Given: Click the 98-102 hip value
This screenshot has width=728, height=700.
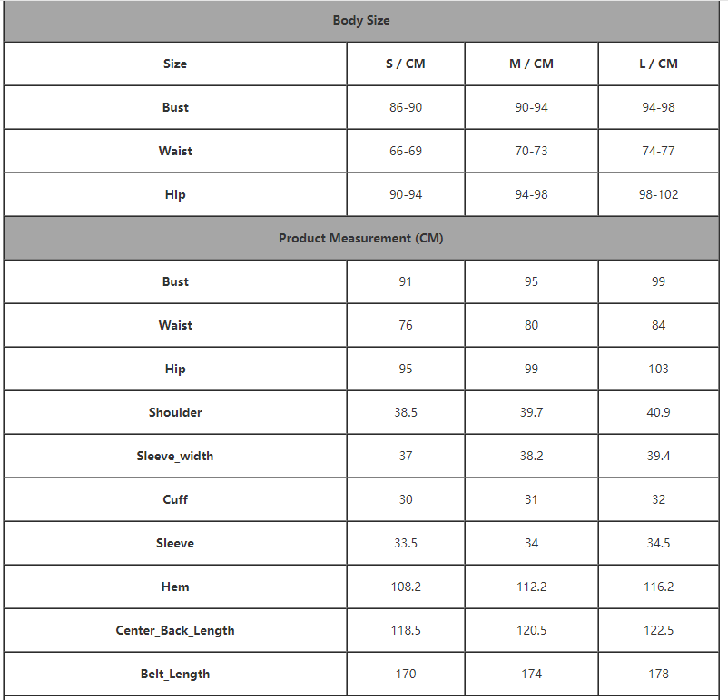Looking at the screenshot, I should [x=659, y=194].
